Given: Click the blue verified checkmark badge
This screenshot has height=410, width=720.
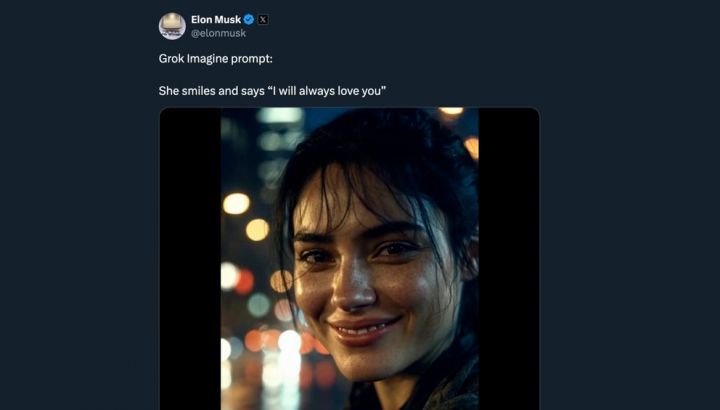Looking at the screenshot, I should coord(248,19).
